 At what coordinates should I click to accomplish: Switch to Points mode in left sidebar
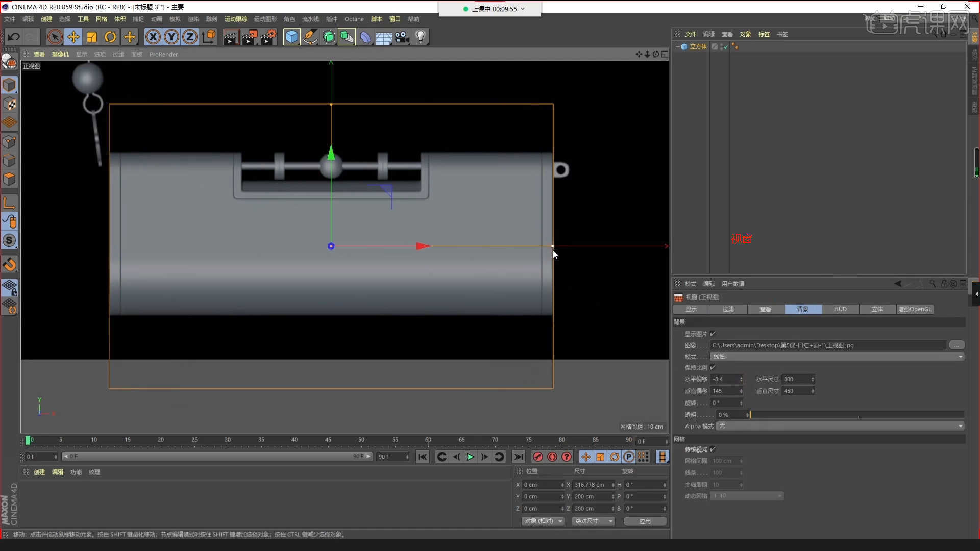9,142
